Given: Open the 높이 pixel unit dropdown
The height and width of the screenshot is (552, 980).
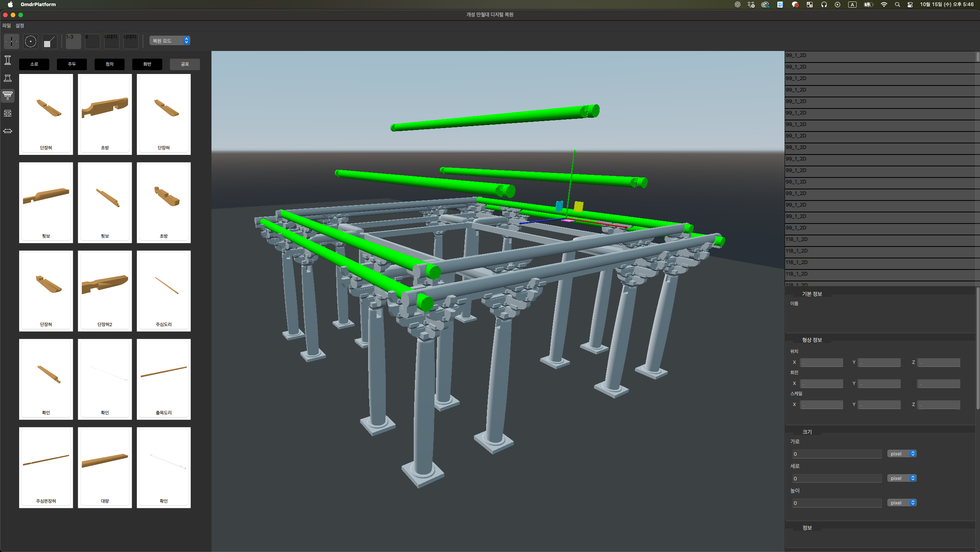Looking at the screenshot, I should tap(901, 503).
